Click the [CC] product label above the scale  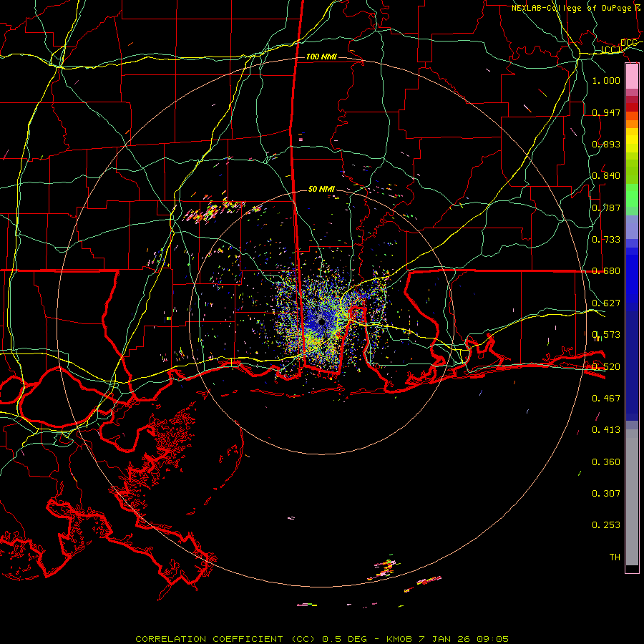coord(611,49)
